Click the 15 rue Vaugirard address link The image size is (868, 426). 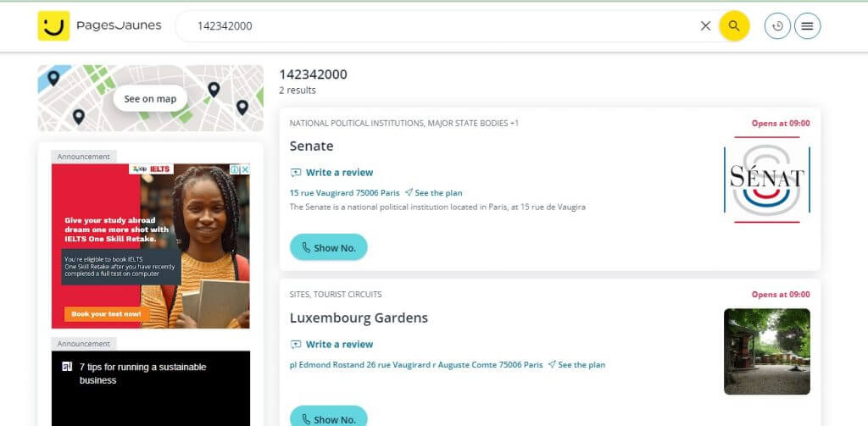click(x=344, y=193)
